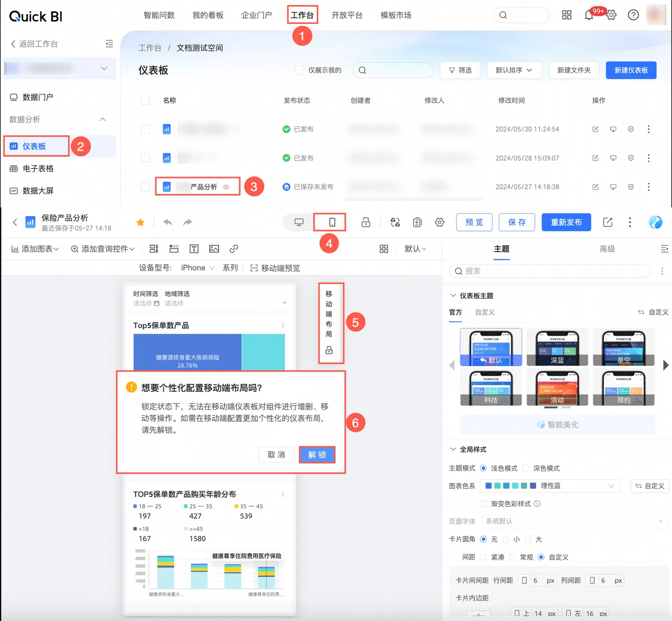Check the 仅展示我的 checkbox
Viewport: 672px width, 621px height.
point(299,70)
